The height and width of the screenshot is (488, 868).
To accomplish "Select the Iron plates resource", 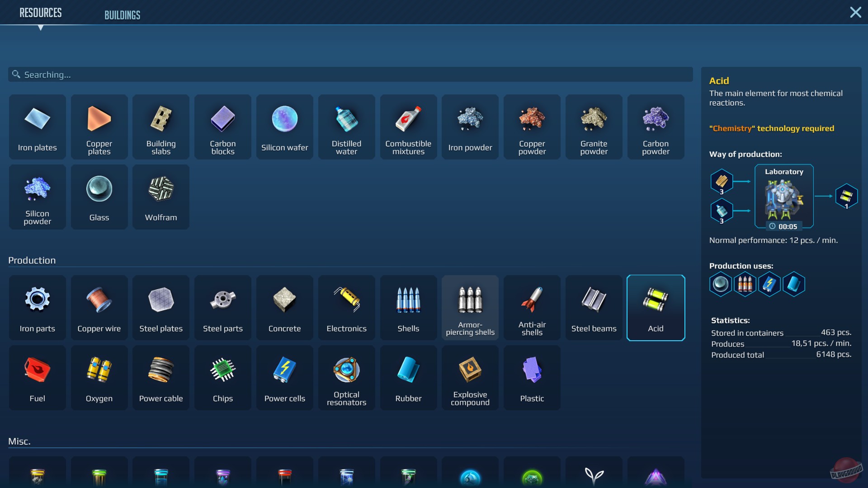I will tap(37, 127).
